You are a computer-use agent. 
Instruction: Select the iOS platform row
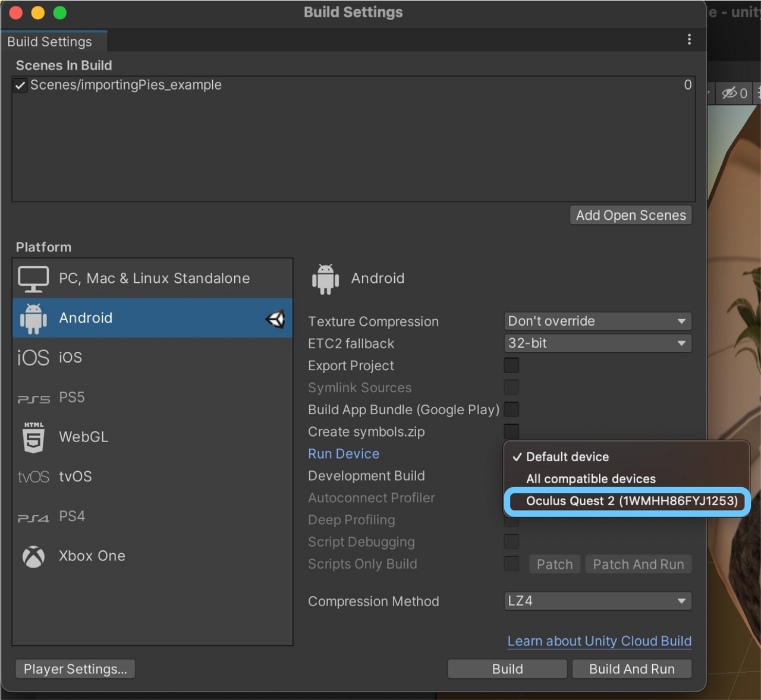153,358
